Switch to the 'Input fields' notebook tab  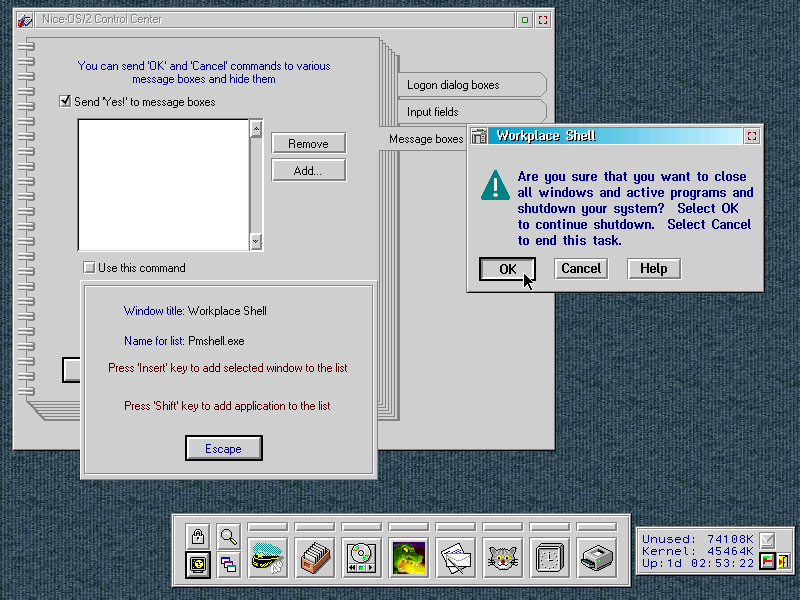471,112
